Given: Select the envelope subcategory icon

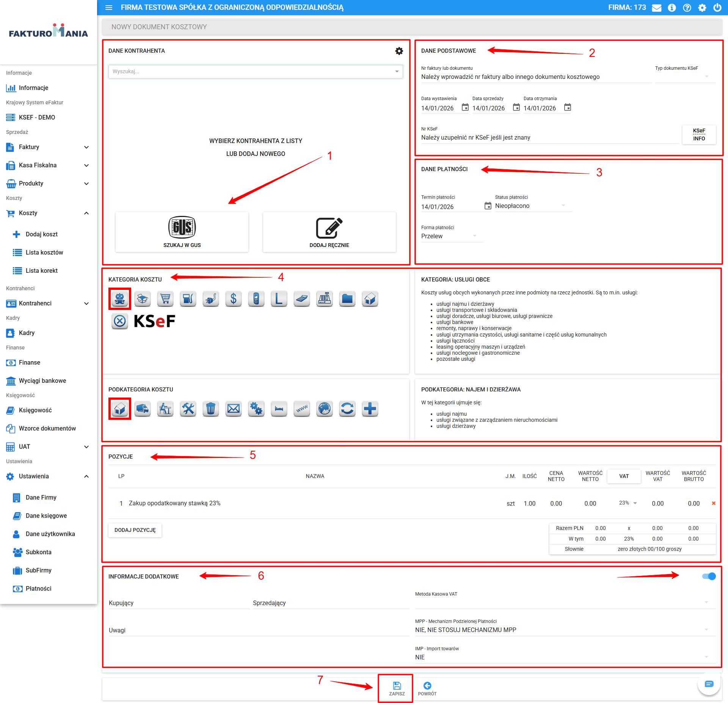Looking at the screenshot, I should click(234, 409).
